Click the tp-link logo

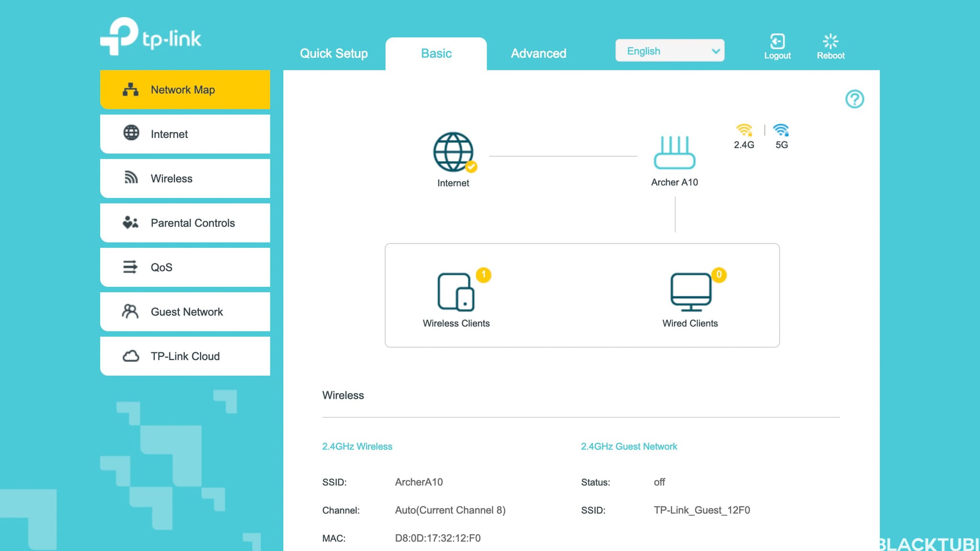coord(151,36)
